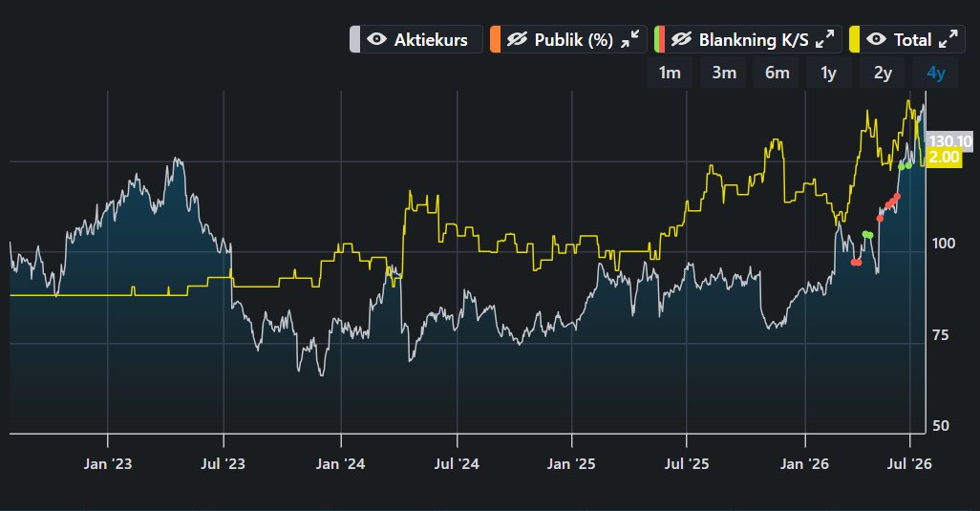Click the Aktiekurs legend label
The image size is (980, 511).
pyautogui.click(x=431, y=40)
